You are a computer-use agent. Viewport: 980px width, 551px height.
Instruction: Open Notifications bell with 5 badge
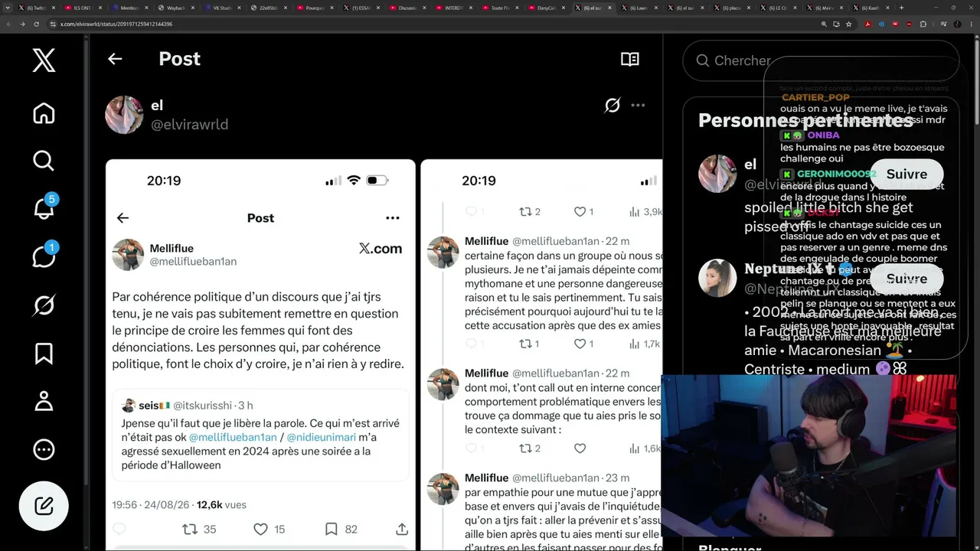(44, 207)
